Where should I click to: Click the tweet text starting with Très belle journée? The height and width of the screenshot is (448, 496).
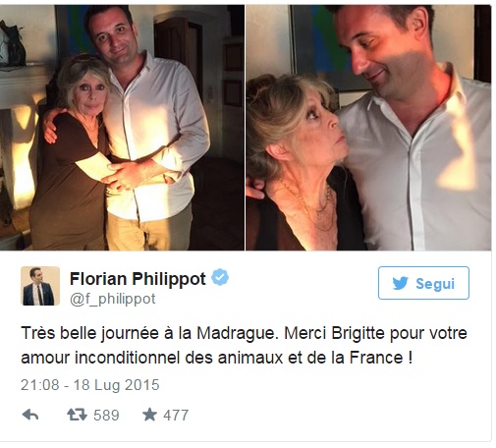[244, 346]
